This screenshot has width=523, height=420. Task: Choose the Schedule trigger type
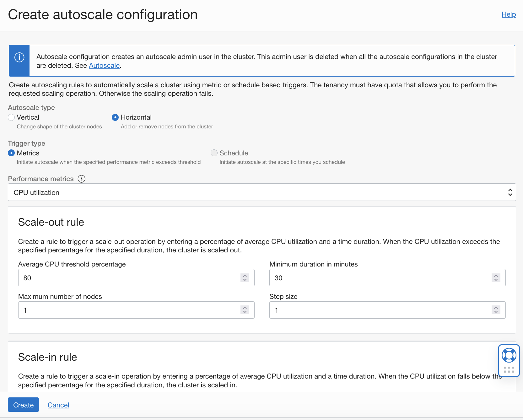[x=214, y=153]
